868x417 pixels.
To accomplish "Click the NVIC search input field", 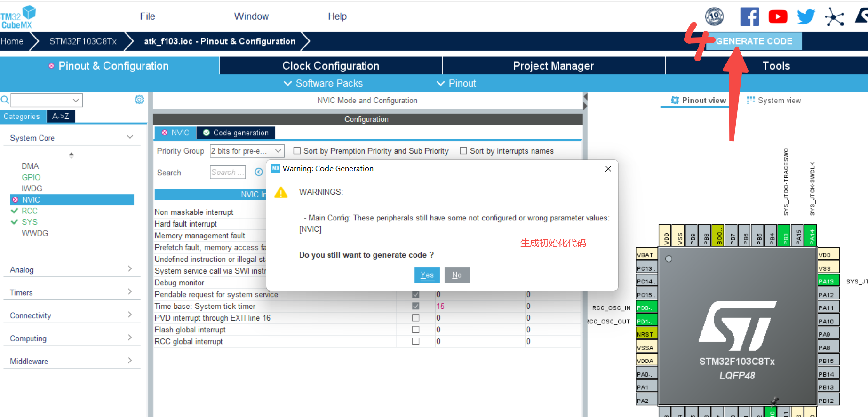I will (228, 172).
